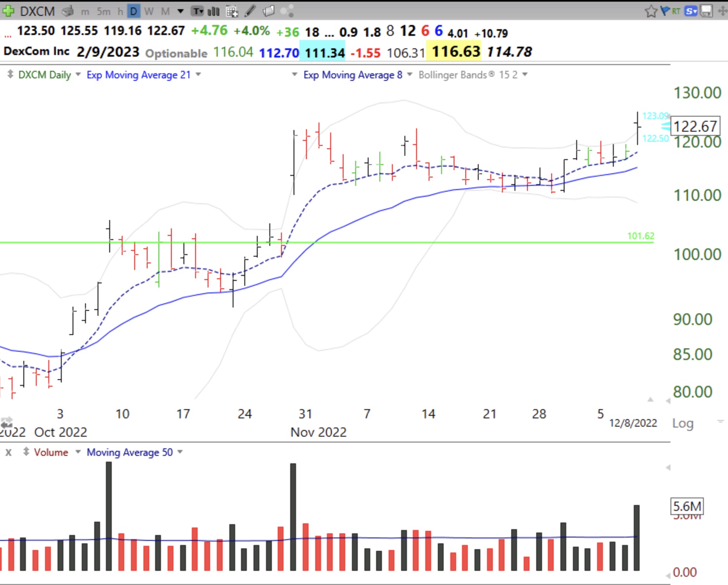The image size is (728, 585).
Task: Click the Exp Moving Average 21 label
Action: tap(138, 75)
